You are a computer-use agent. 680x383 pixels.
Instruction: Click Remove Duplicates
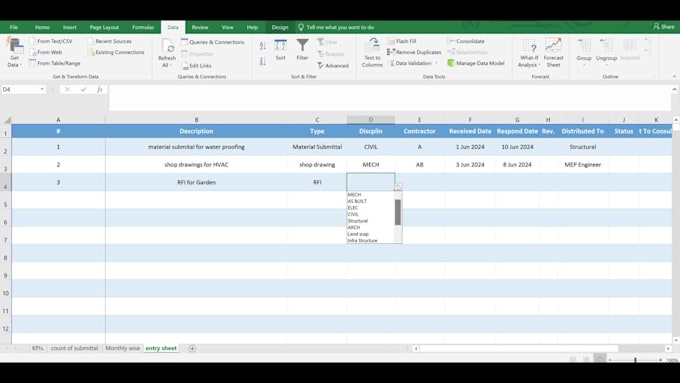click(414, 52)
